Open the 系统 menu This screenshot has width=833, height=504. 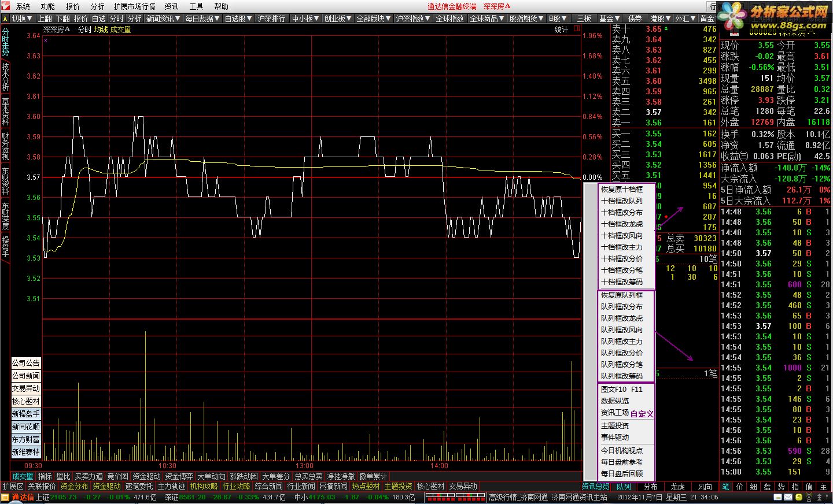(x=23, y=6)
